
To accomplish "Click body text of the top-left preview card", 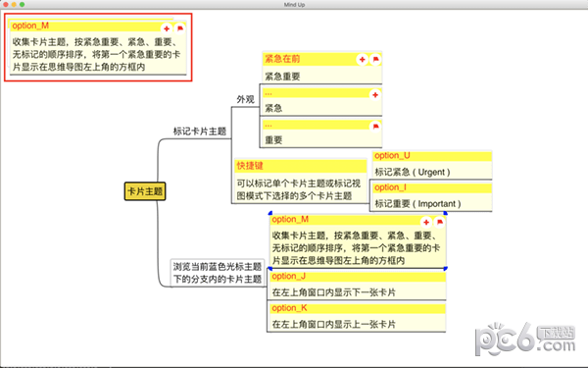I will click(x=96, y=54).
